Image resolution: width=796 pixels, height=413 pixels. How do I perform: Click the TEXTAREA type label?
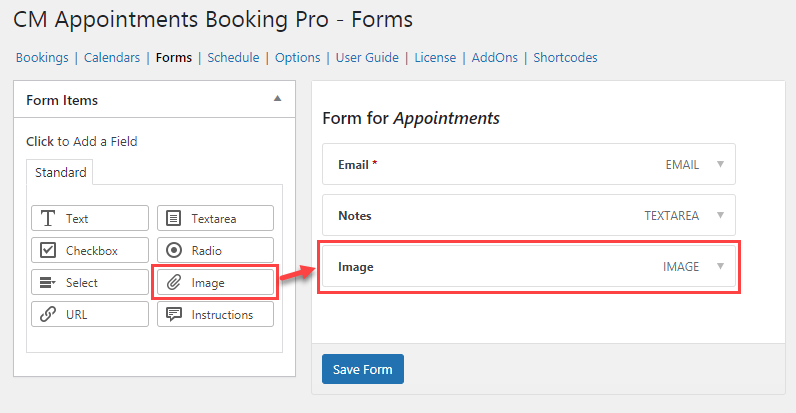pyautogui.click(x=672, y=216)
